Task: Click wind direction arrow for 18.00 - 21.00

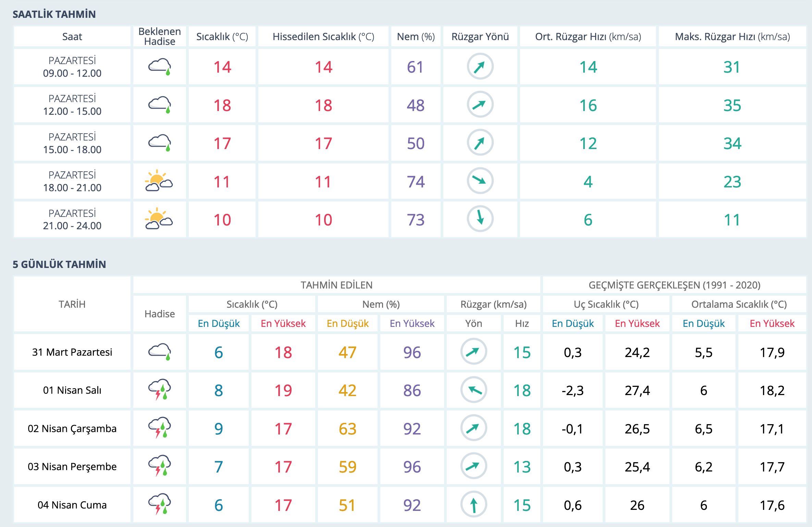Action: [480, 181]
